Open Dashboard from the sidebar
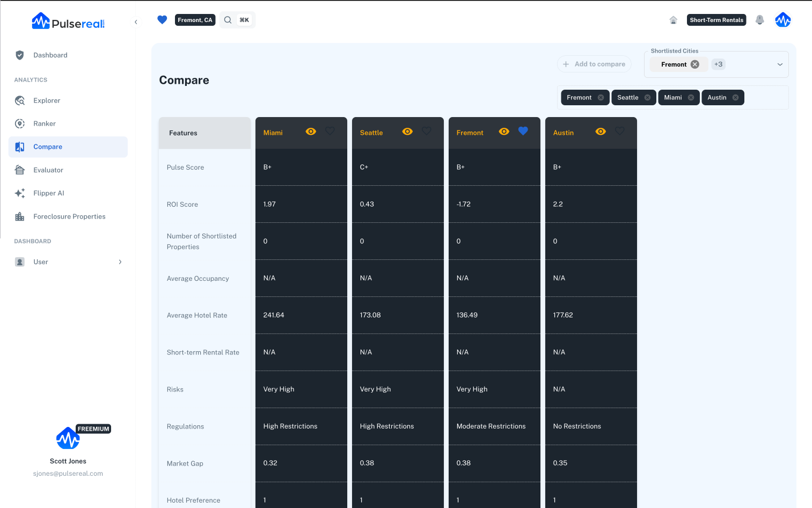 click(68, 55)
